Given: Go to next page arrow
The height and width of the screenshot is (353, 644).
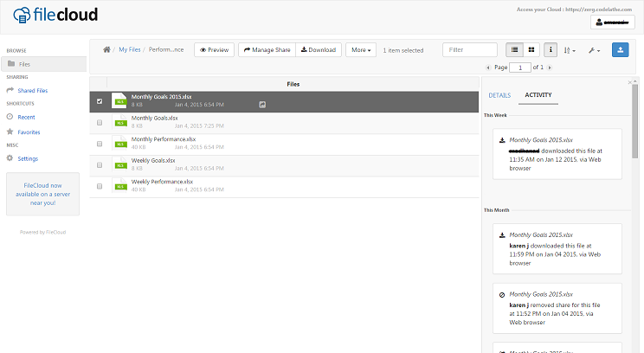Looking at the screenshot, I should click(x=550, y=67).
